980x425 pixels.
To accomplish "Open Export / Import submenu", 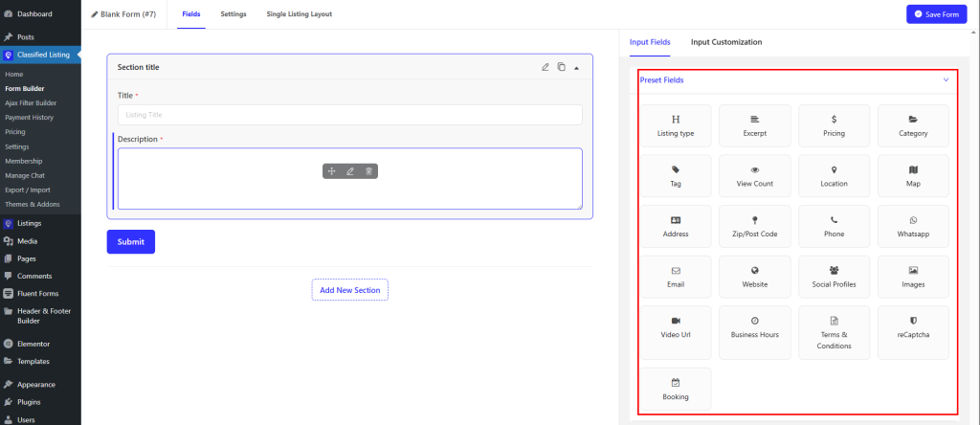I will [x=28, y=190].
